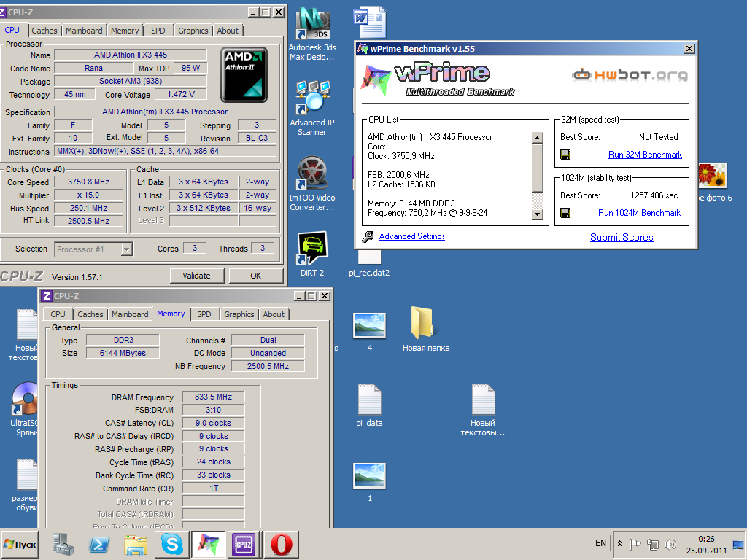Click the DRAM Frequency value 833.5 MHz
This screenshot has width=747, height=560.
(214, 397)
